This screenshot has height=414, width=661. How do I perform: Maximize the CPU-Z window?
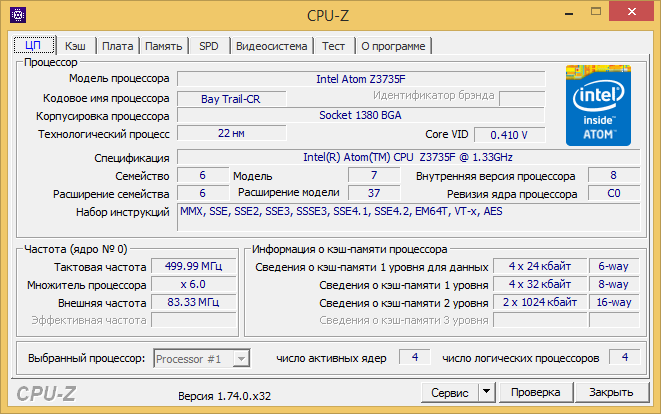point(596,12)
